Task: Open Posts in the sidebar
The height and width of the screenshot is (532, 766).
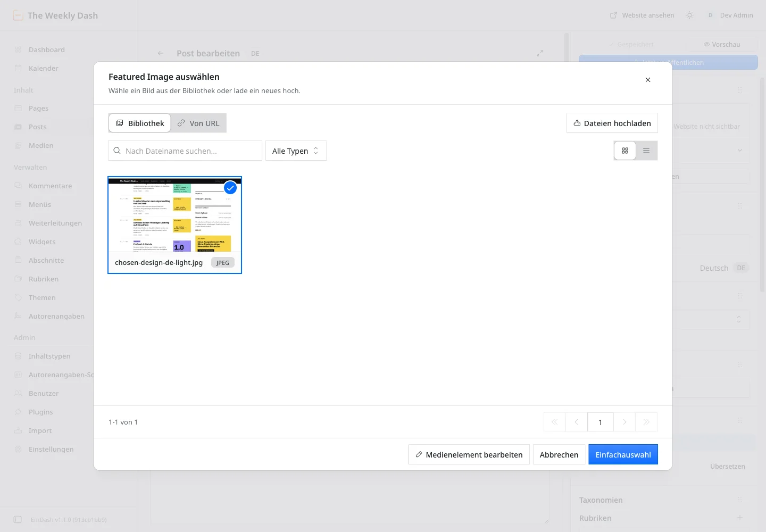Action: tap(37, 127)
